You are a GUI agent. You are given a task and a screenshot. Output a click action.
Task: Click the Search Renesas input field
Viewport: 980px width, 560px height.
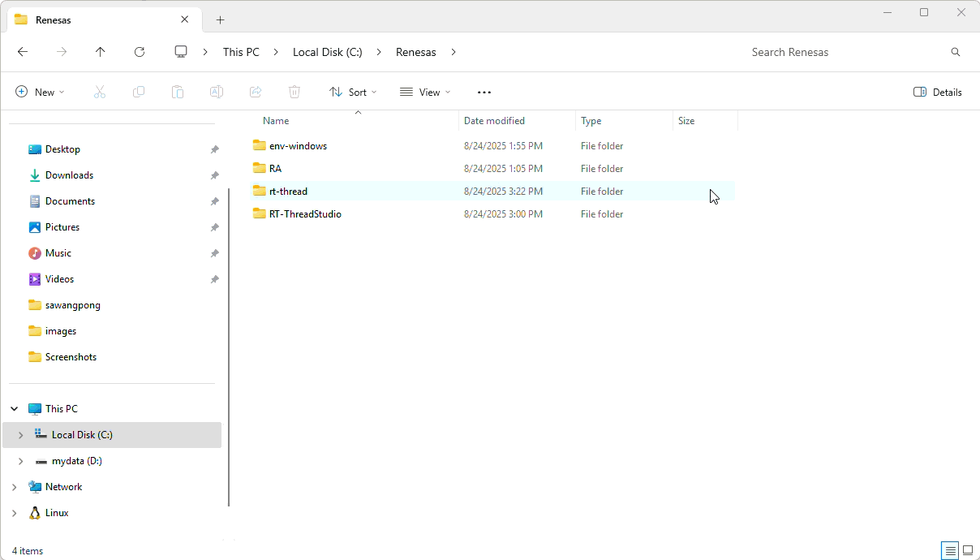844,52
